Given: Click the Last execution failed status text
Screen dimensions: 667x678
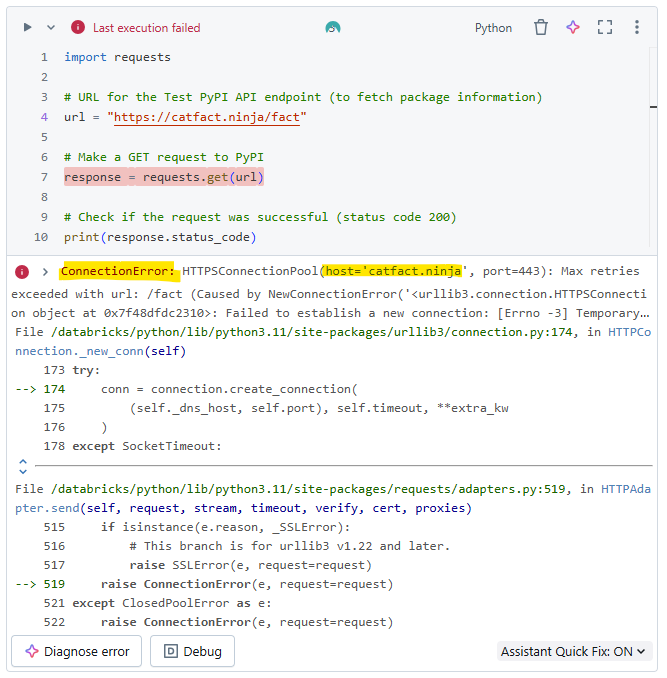Looking at the screenshot, I should 146,28.
